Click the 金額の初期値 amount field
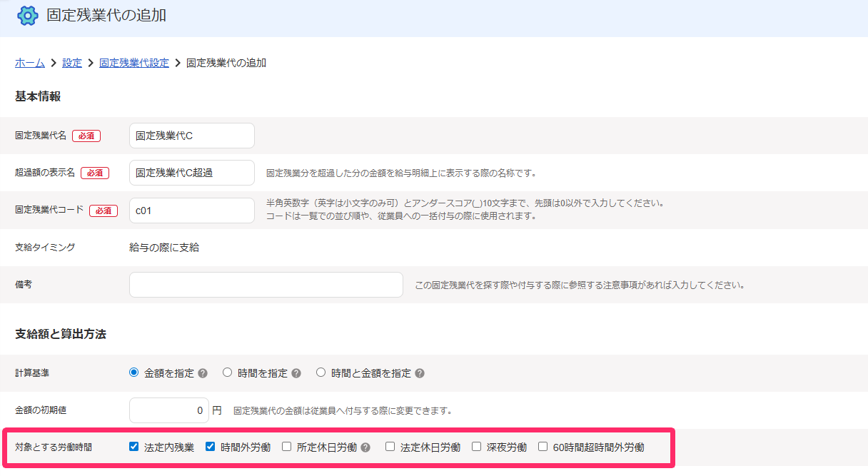This screenshot has height=476, width=868. click(169, 410)
